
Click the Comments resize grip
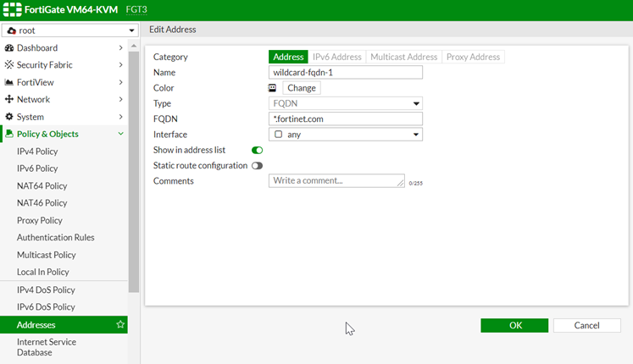tap(400, 183)
